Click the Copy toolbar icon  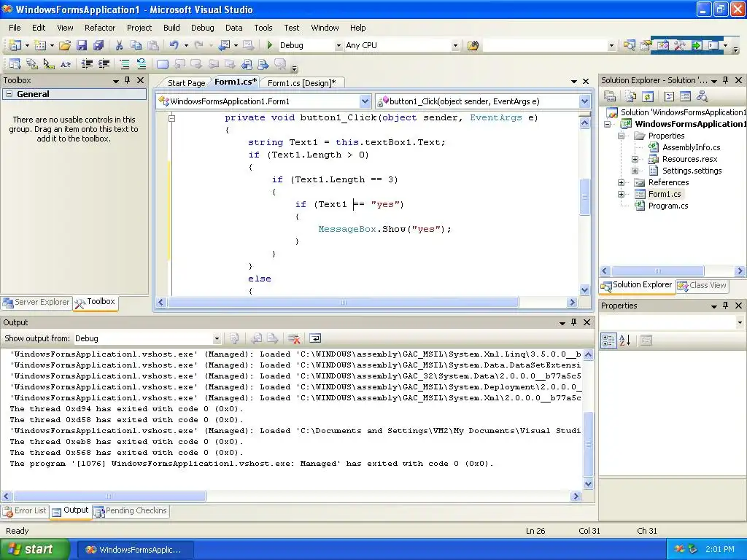136,45
